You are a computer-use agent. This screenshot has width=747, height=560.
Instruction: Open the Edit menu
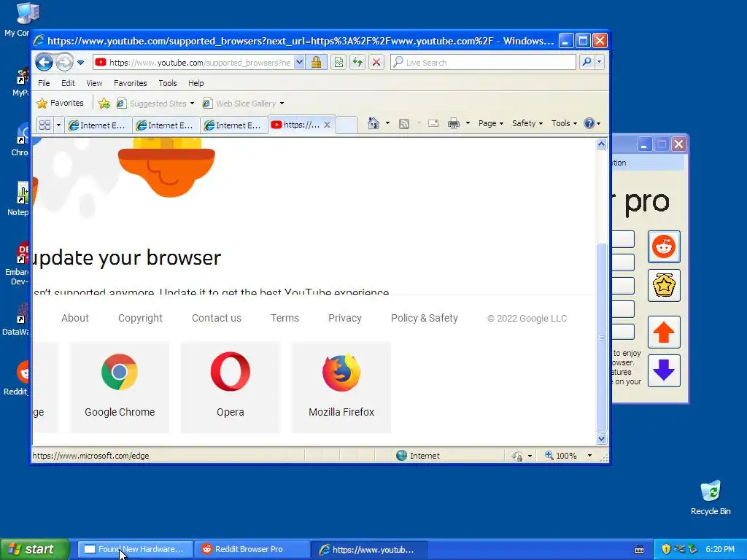pos(68,83)
